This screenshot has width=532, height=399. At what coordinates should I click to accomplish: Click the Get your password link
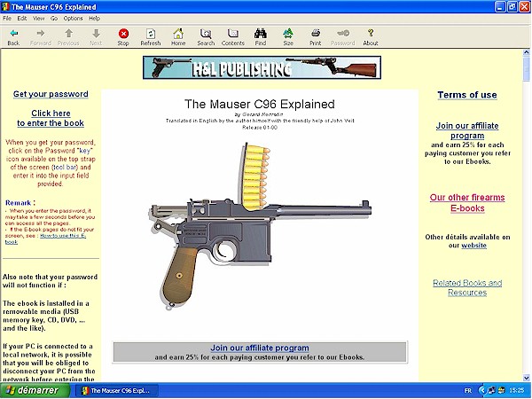click(51, 94)
